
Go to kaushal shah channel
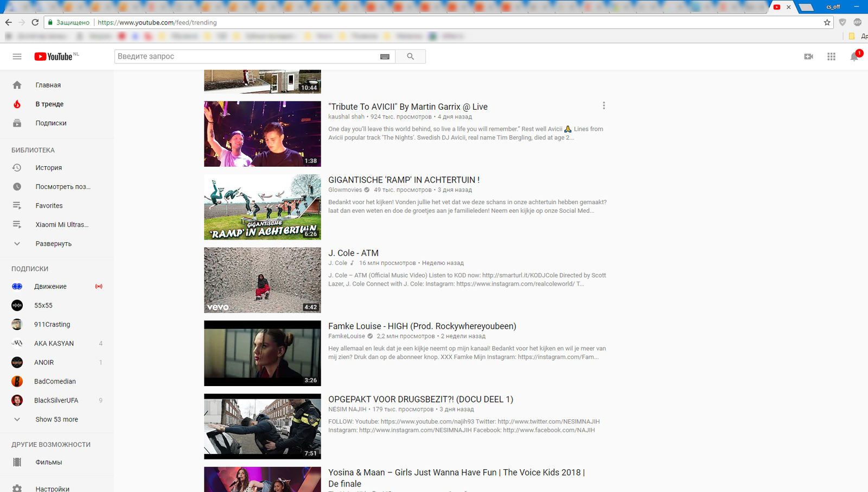point(346,117)
